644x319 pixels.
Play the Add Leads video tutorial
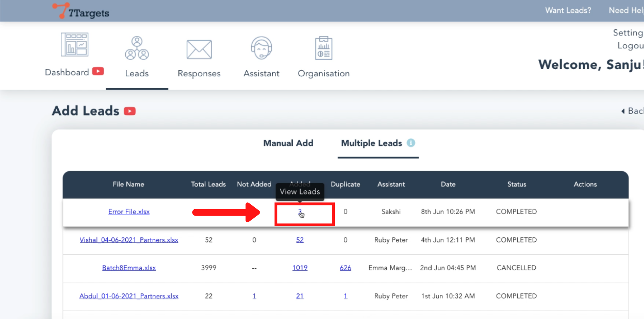coord(130,111)
